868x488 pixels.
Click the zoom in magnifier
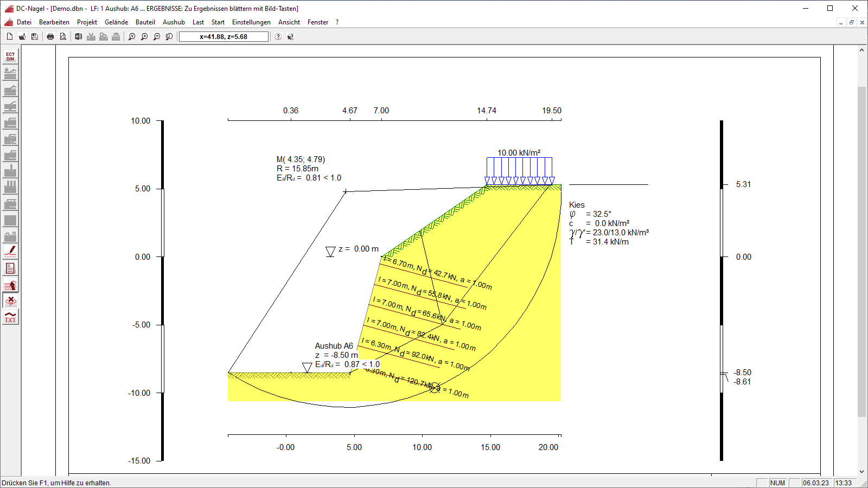(x=144, y=37)
